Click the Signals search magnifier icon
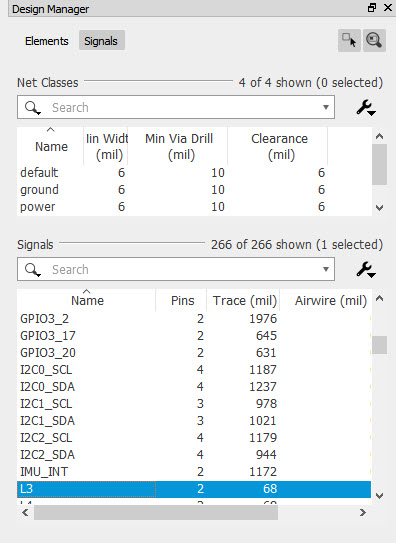This screenshot has width=396, height=543. point(33,269)
